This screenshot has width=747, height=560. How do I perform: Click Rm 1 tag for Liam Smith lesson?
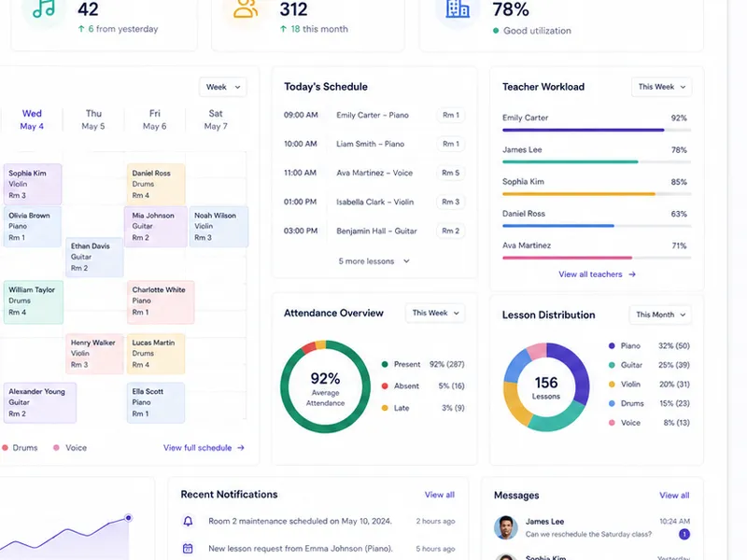[x=451, y=144]
